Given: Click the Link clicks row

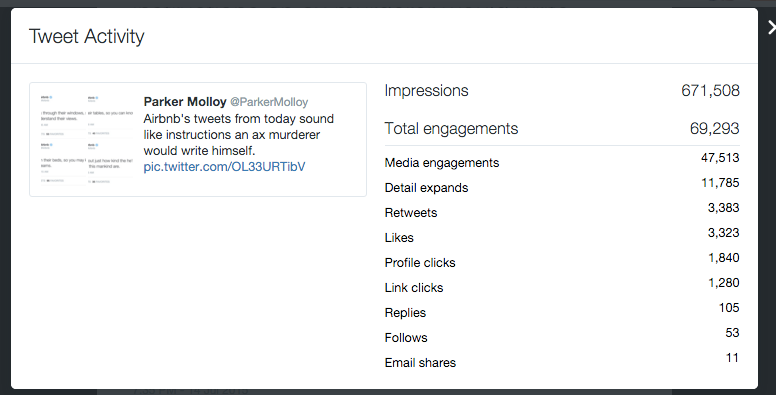Looking at the screenshot, I should (x=562, y=286).
